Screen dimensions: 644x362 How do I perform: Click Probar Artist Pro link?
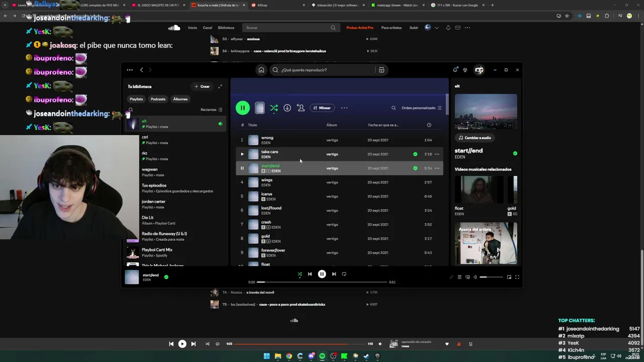[360, 28]
